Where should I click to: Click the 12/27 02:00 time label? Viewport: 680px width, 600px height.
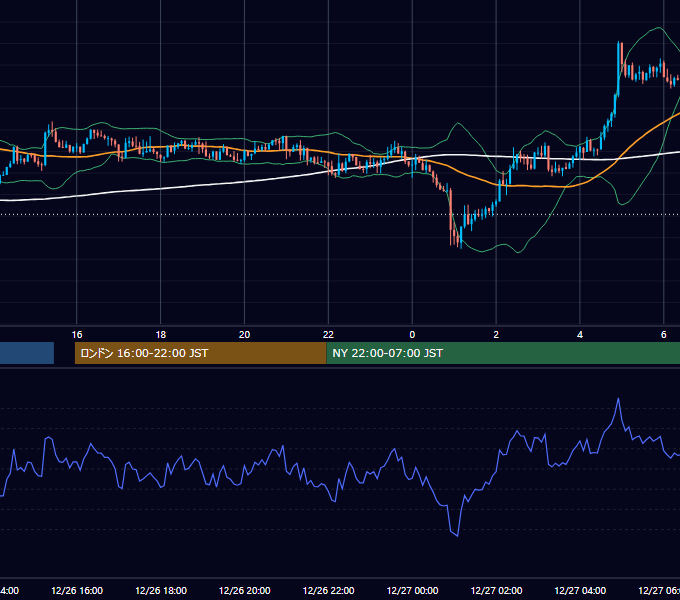click(x=497, y=590)
